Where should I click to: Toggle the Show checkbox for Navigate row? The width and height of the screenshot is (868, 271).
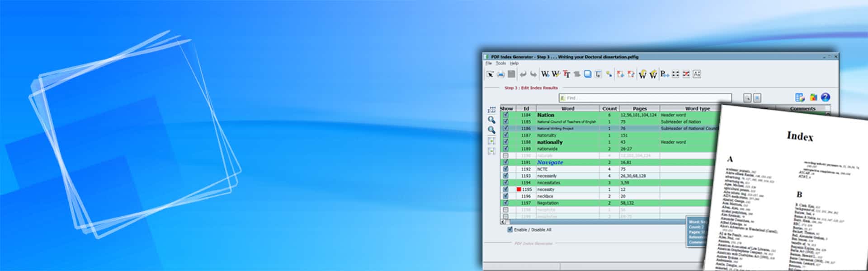(x=506, y=162)
